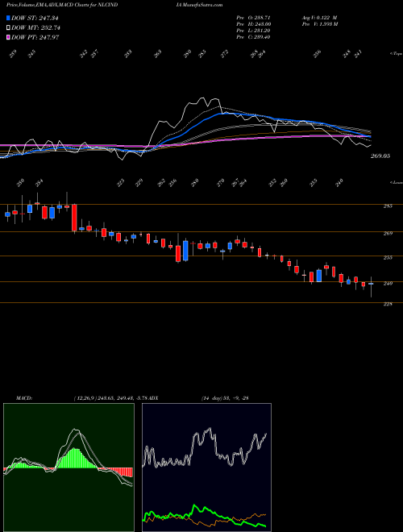Click the large red candle touching top orange line
This screenshot has height=532, width=403.
[74, 218]
